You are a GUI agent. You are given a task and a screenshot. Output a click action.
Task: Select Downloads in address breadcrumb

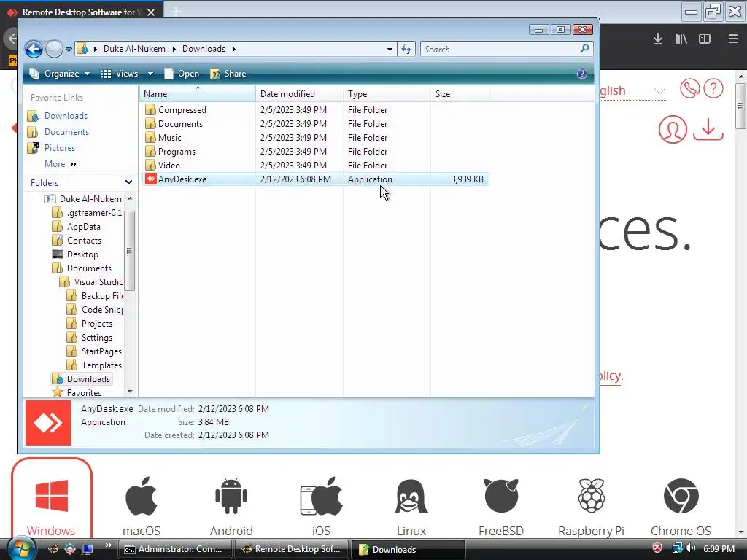[204, 49]
